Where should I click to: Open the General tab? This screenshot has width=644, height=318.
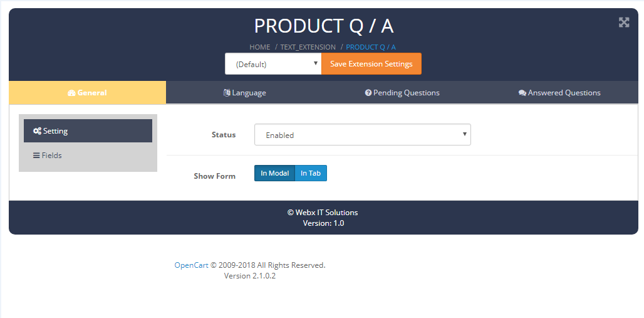88,93
